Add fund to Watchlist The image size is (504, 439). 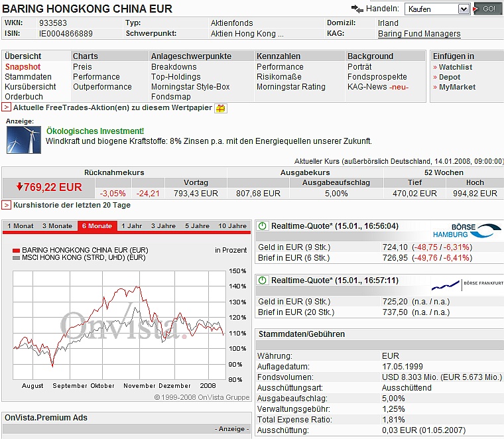[455, 67]
